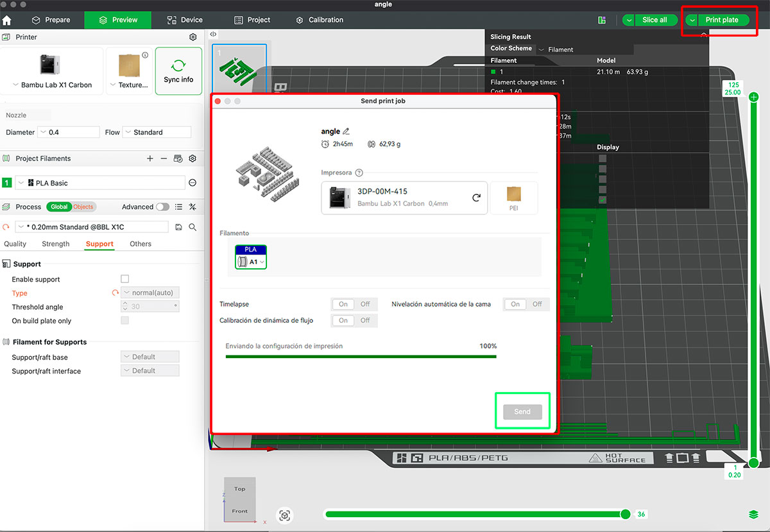Screen dimensions: 770x532
Task: Click horizontal move slider handle at 36
Action: coord(625,514)
